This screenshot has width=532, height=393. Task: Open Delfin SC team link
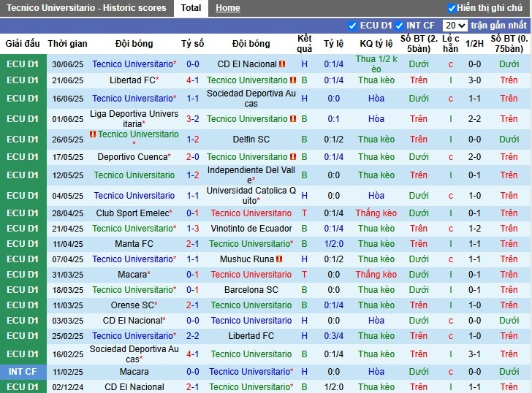coord(251,139)
